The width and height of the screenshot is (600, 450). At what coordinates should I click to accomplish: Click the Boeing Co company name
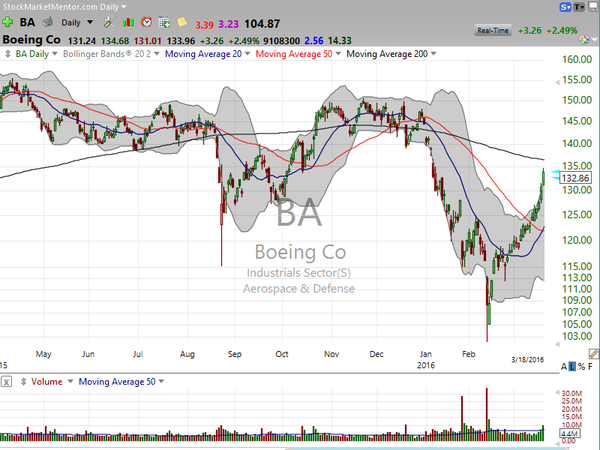pos(31,40)
